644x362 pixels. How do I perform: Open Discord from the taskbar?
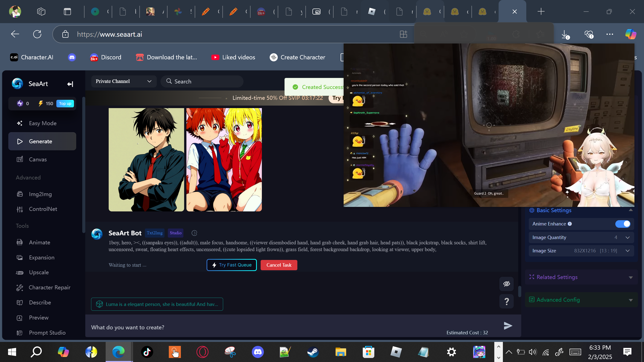258,352
